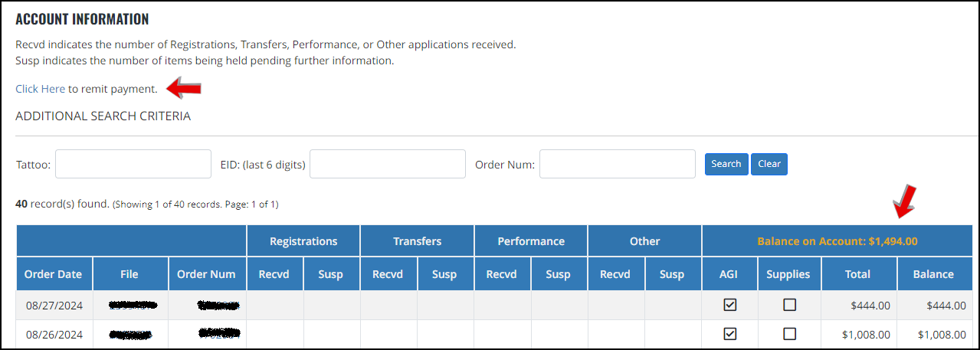Open the Click Here remit payment link

tap(40, 89)
